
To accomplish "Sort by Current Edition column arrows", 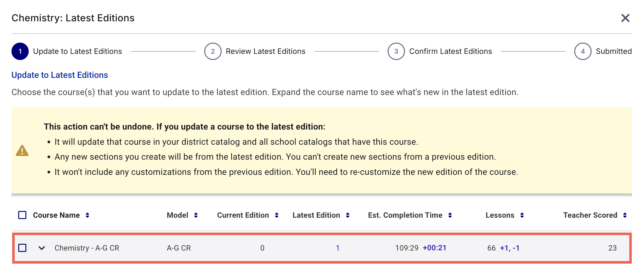I will 276,215.
